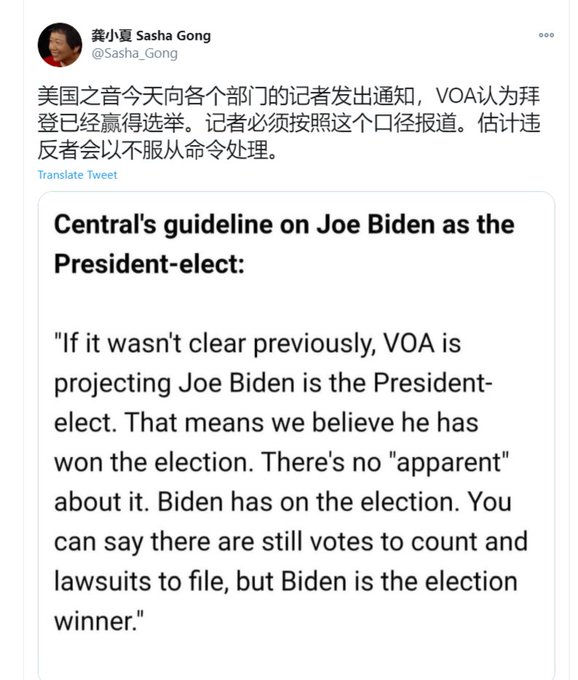Click the line 'lawsuits to file, but Biden'
The height and width of the screenshot is (680, 578).
pyautogui.click(x=286, y=581)
